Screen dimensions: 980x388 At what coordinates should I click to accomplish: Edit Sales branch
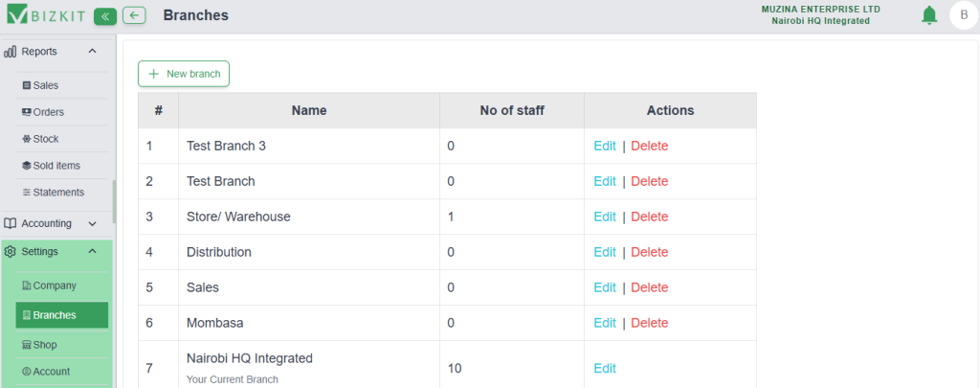(x=605, y=287)
